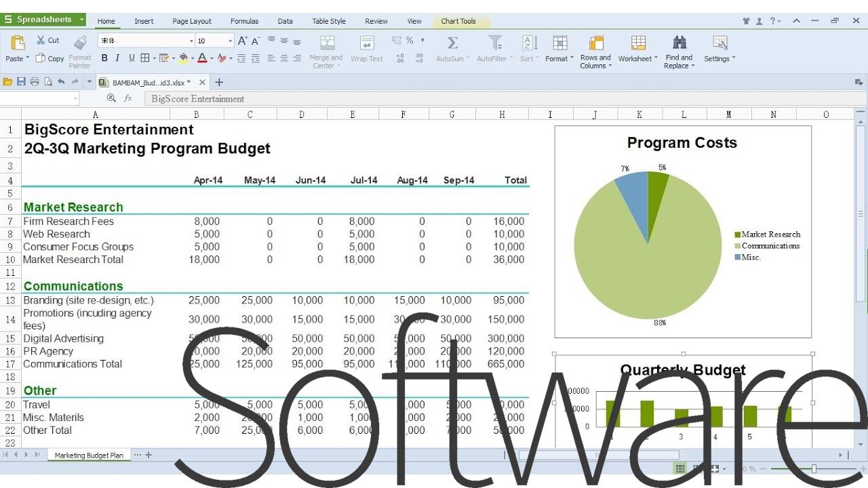
Task: Select the 'Market Research' heading cell
Action: [95, 207]
